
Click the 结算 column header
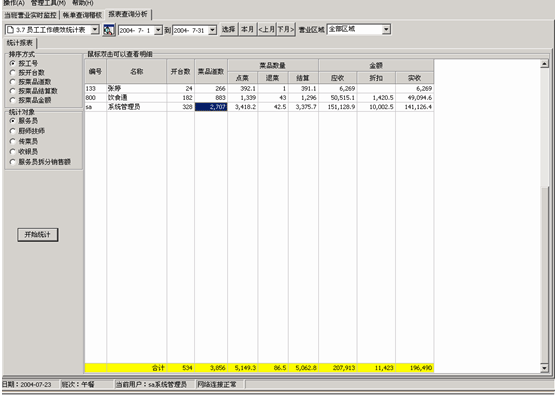click(x=303, y=78)
